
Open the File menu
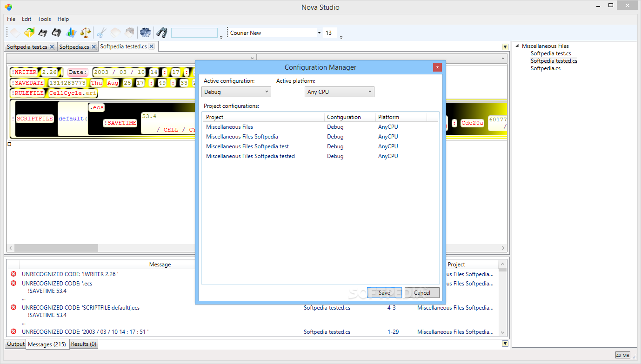click(x=11, y=19)
